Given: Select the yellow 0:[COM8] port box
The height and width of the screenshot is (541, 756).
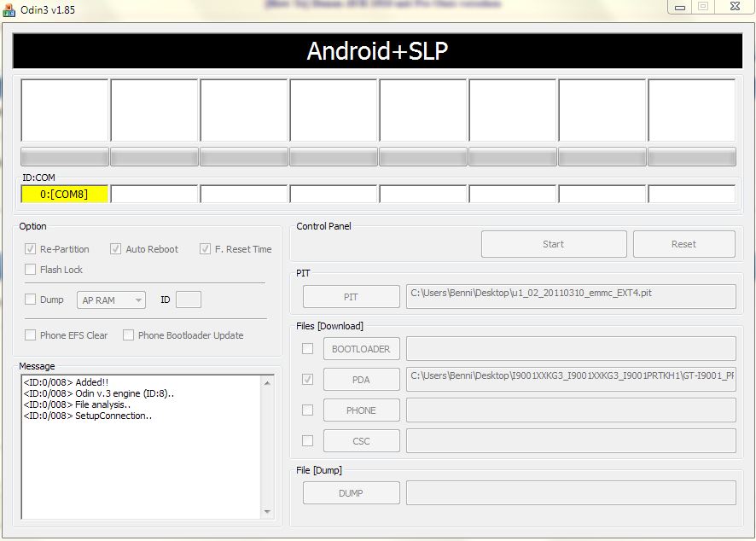Looking at the screenshot, I should point(64,194).
